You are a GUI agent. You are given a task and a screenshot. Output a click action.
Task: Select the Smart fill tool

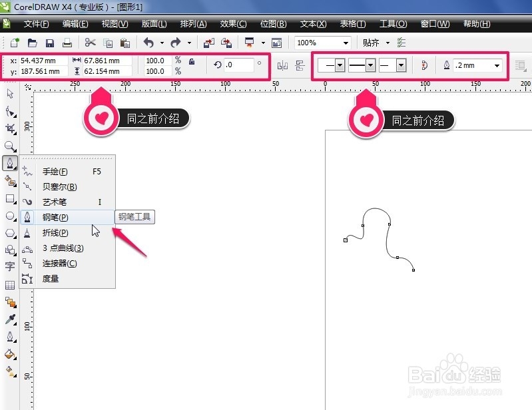[x=10, y=181]
